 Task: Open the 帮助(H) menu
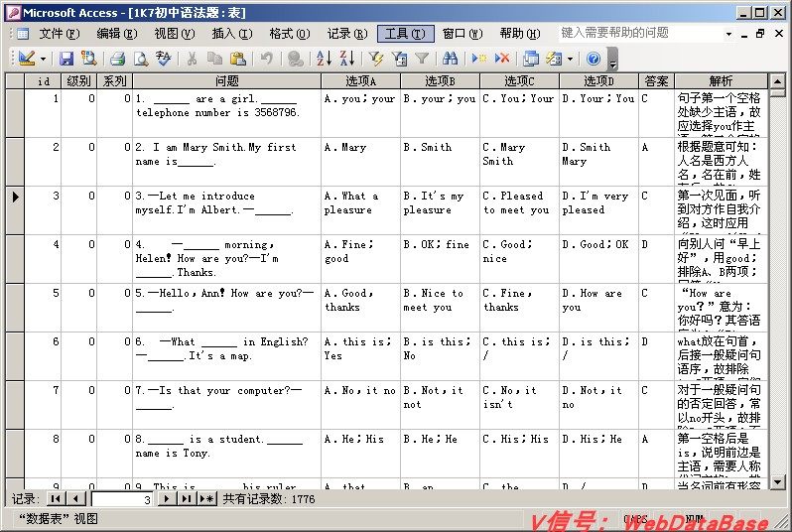(x=520, y=34)
